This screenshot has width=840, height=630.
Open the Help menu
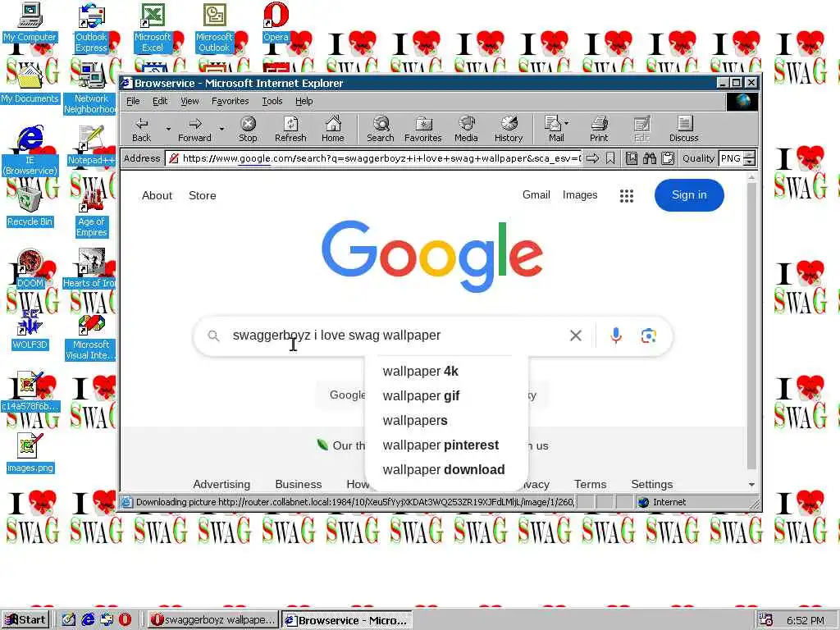pyautogui.click(x=304, y=101)
